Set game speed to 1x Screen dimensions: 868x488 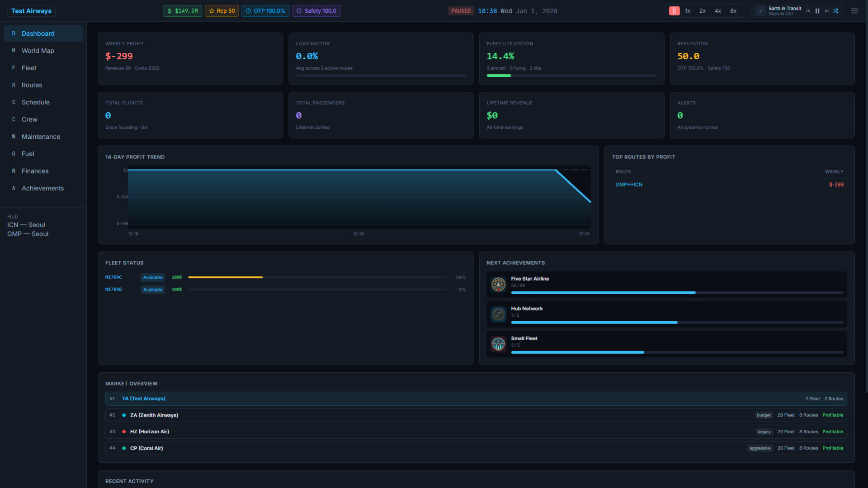tap(688, 11)
